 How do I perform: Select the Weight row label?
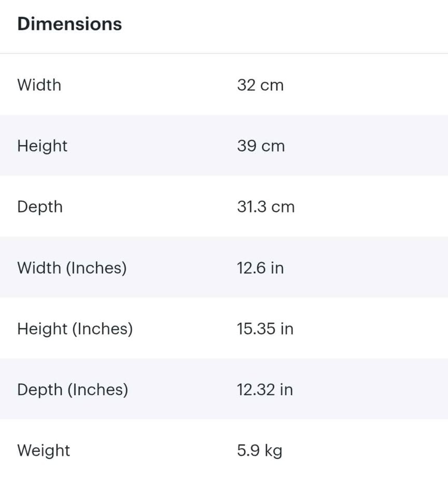coord(44,450)
